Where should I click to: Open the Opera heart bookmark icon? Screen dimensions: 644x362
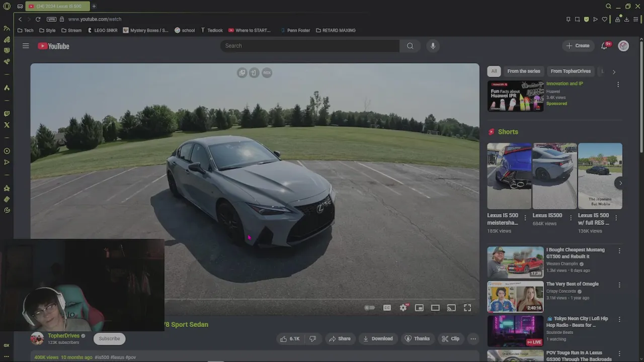pyautogui.click(x=605, y=19)
